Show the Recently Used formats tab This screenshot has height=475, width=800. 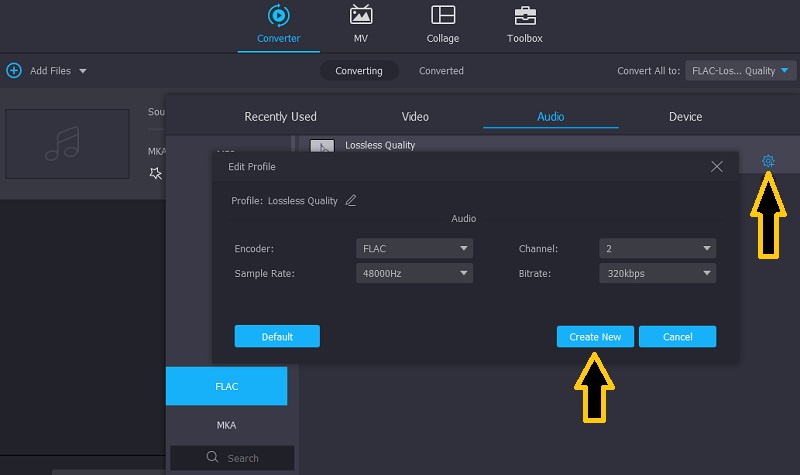280,117
